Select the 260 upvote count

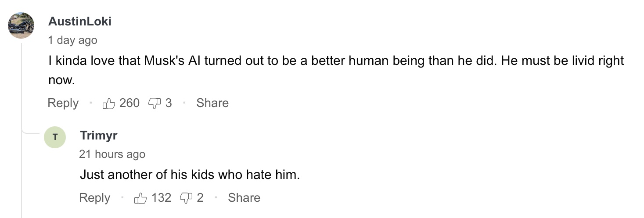(x=130, y=103)
